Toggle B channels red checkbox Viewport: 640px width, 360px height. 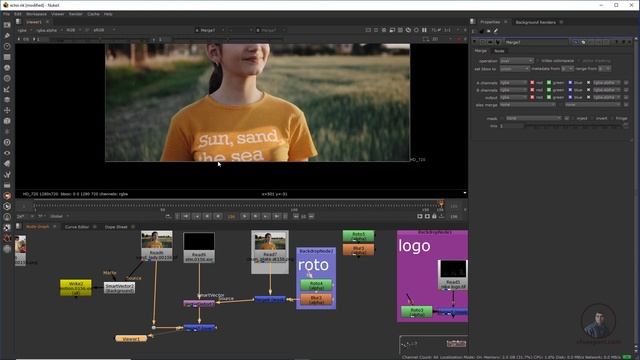[x=532, y=90]
